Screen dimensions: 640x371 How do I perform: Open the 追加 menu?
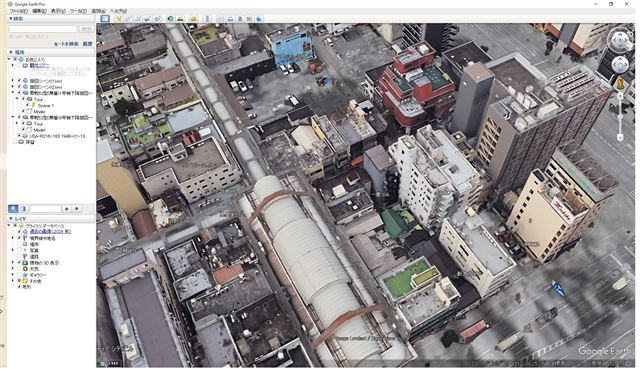tap(98, 11)
